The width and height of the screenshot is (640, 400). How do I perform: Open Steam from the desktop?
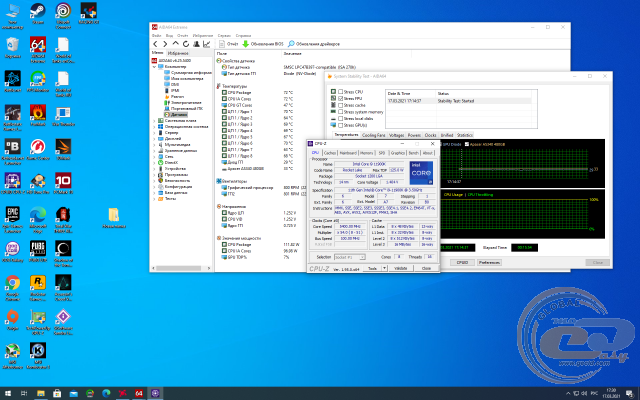(38, 13)
